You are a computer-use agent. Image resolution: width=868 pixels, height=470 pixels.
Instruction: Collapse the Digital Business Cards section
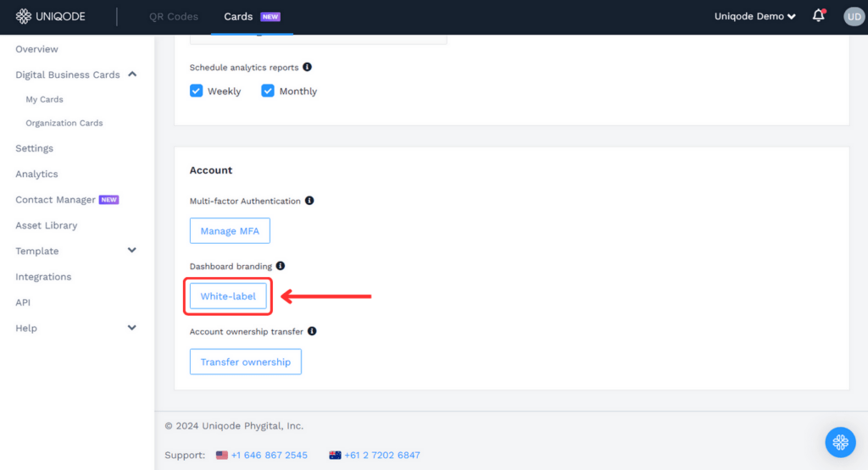tap(132, 74)
